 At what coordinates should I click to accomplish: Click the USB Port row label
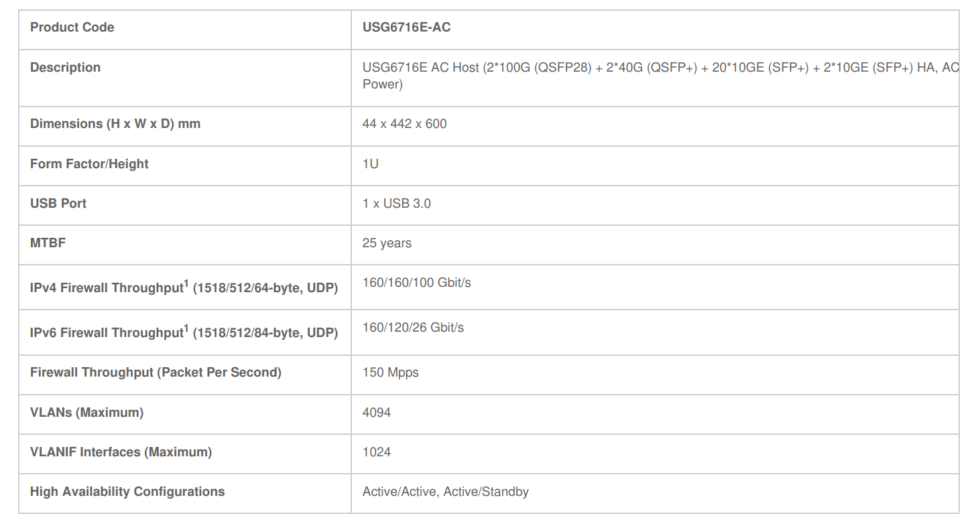(58, 204)
